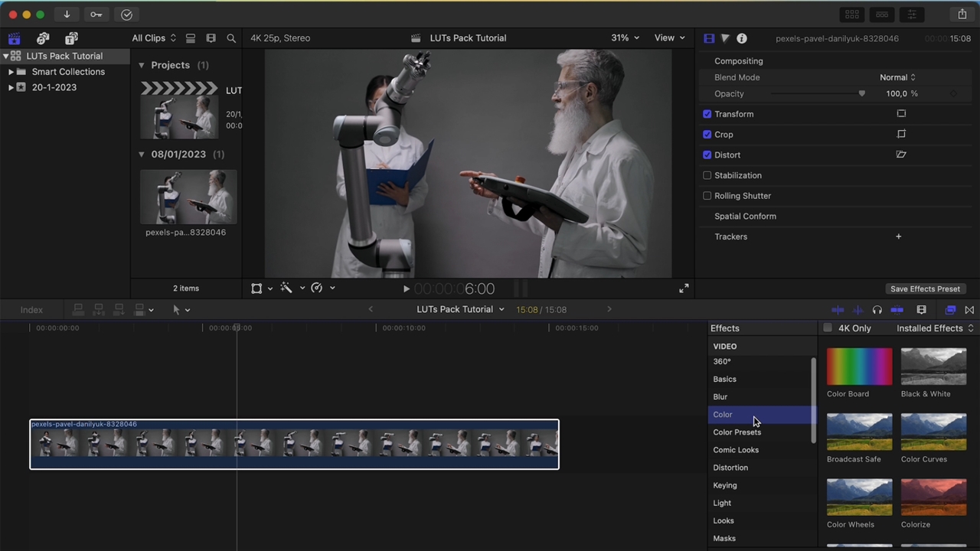This screenshot has height=551, width=980.
Task: Click the browser search magnifier icon
Action: [x=231, y=38]
